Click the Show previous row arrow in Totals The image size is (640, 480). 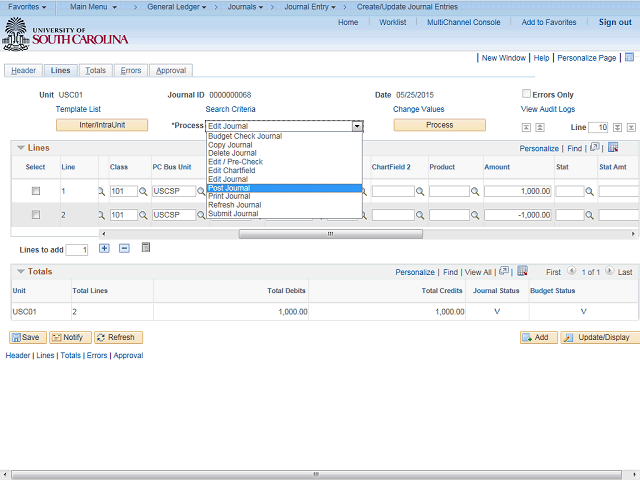pos(571,272)
